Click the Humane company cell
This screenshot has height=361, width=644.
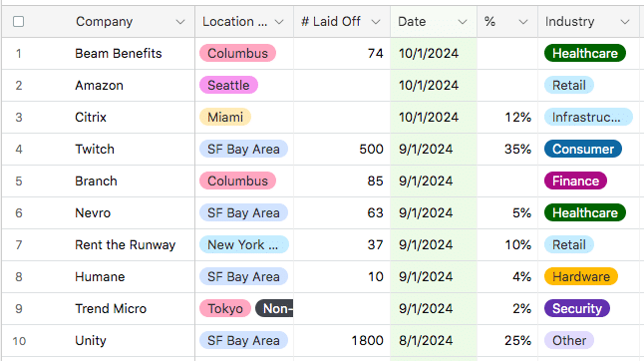(100, 277)
